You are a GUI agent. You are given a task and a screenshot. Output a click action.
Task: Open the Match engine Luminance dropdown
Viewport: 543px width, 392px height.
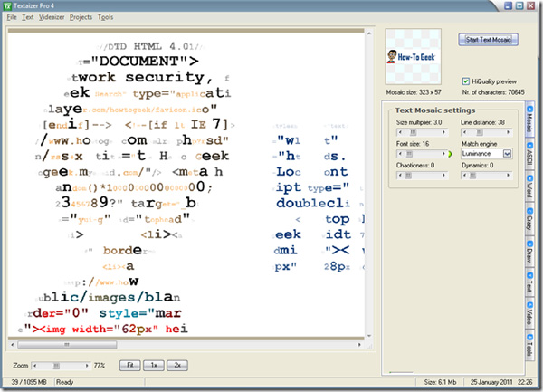click(507, 154)
